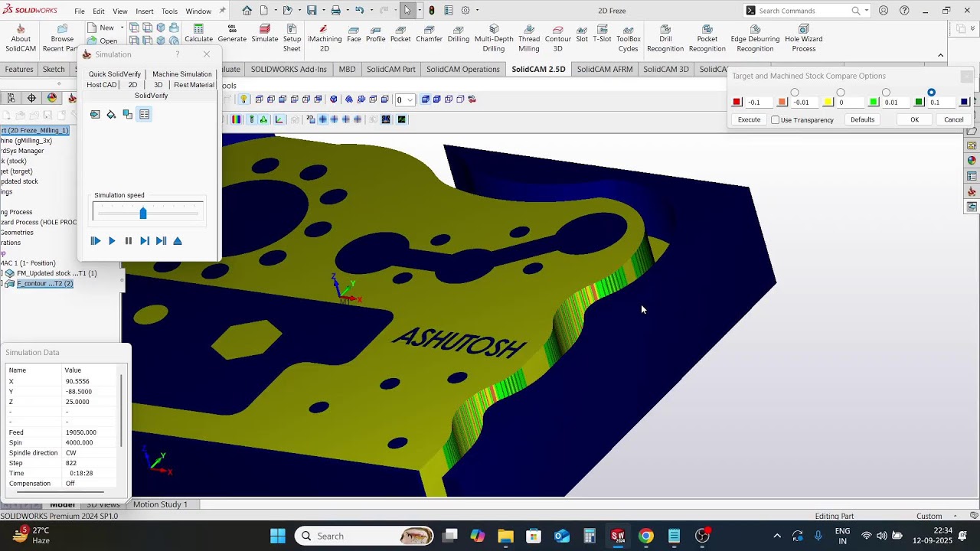Viewport: 980px width, 551px height.
Task: Open File Explorer from the taskbar
Action: [x=505, y=536]
